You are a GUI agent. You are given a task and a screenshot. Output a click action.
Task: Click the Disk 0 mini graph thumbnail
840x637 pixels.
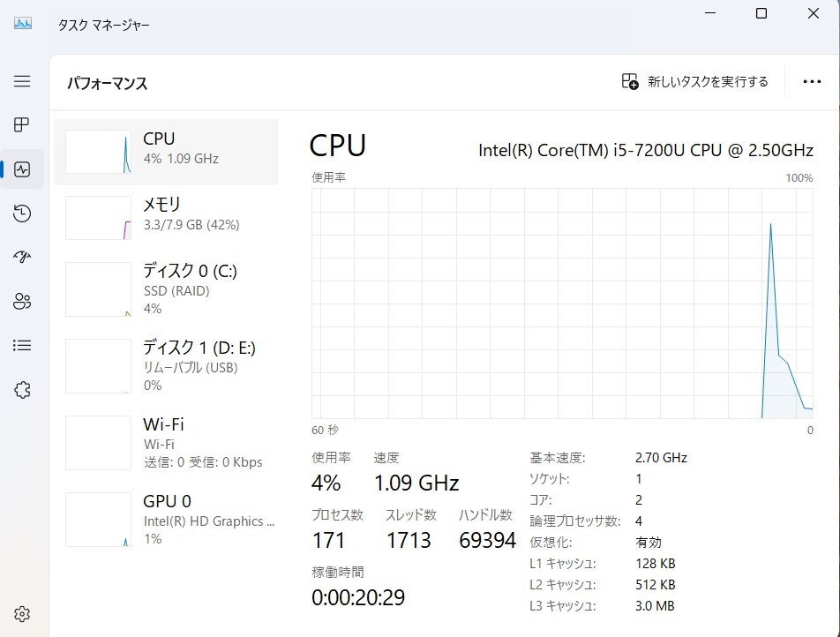[x=99, y=289]
